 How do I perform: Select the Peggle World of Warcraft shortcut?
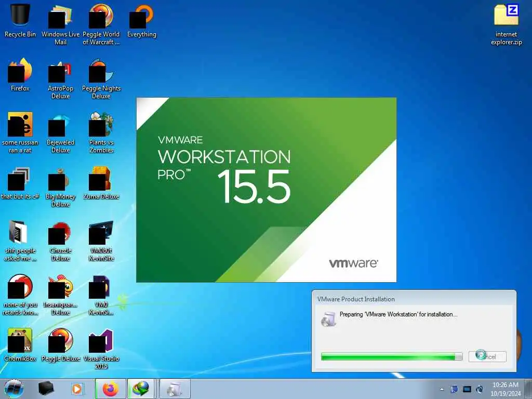pos(101,24)
